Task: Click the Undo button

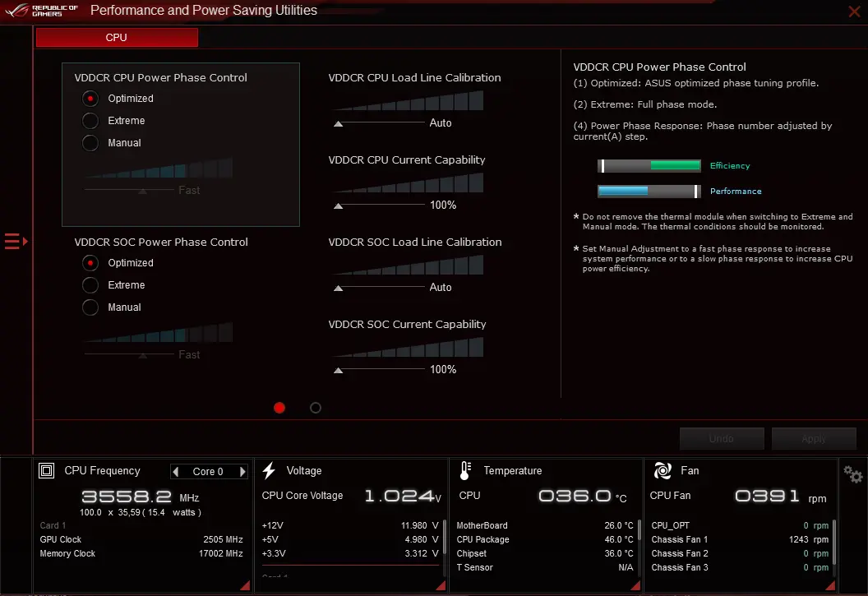Action: 722,438
